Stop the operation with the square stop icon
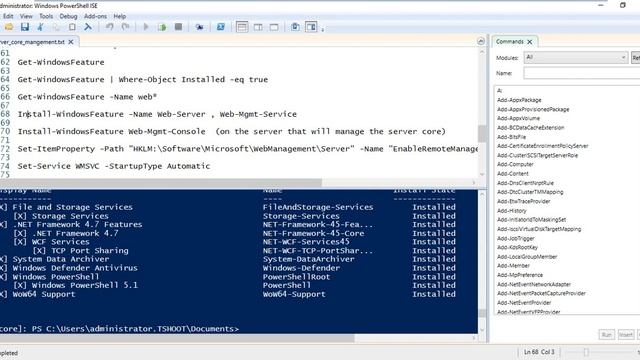Viewport: 640px width, 360px height. click(x=178, y=27)
